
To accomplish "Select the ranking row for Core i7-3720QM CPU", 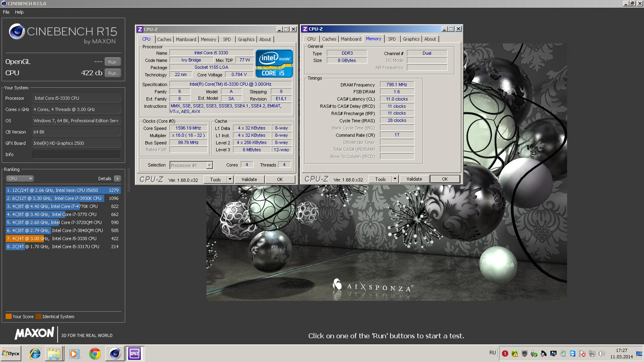I will pos(63,222).
